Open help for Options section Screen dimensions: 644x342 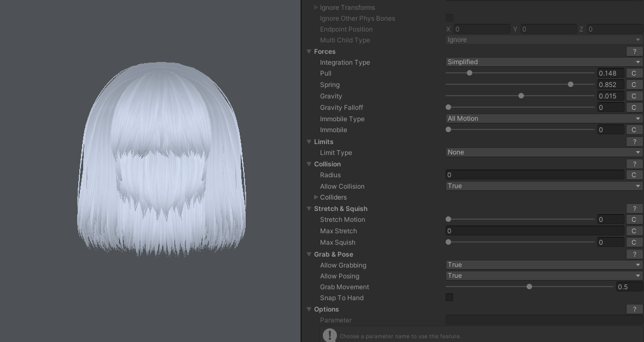[x=635, y=309]
